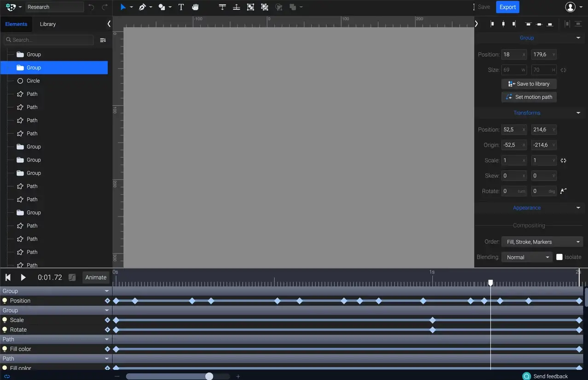Select the arrow Selection tool

click(x=123, y=7)
